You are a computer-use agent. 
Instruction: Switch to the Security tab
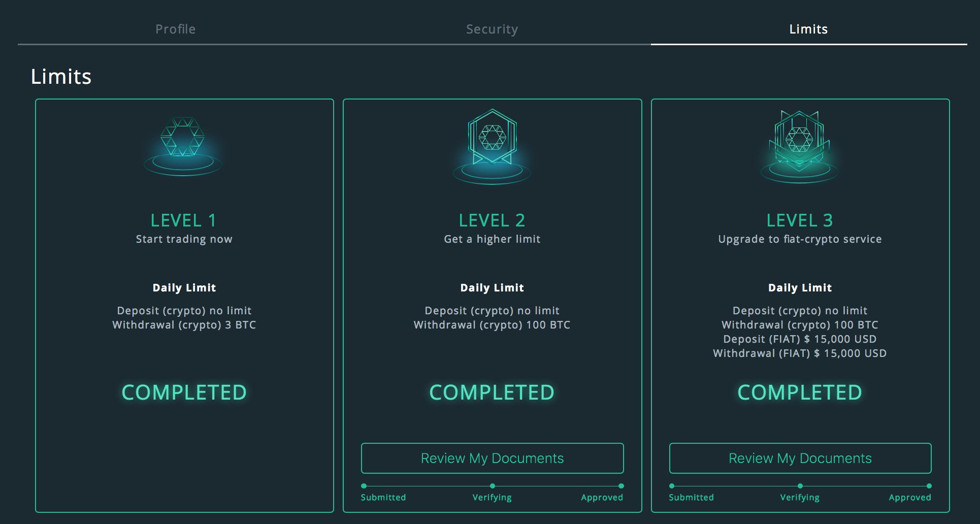coord(492,29)
